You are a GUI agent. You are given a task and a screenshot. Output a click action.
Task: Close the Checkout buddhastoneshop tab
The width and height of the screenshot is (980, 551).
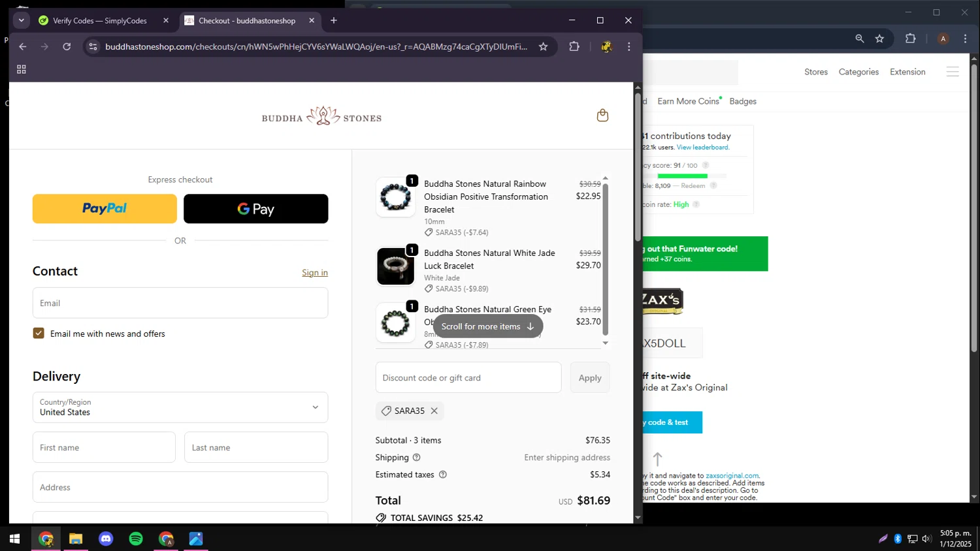point(312,20)
